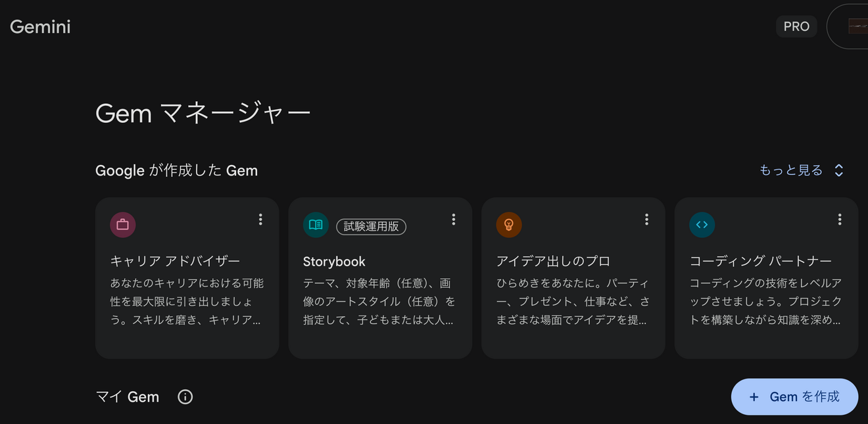Click the Storybook open-book icon
Screen dimensions: 868x424
pos(316,225)
